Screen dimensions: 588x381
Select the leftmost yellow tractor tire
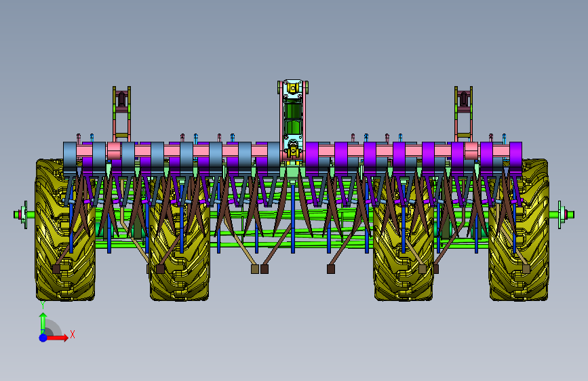tap(65, 230)
